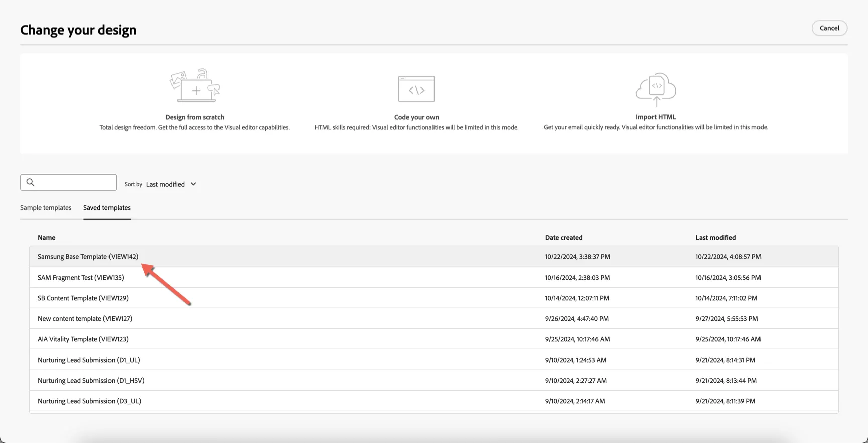Viewport: 868px width, 443px height.
Task: Click modified date 9/21/2024, 8:13:44 PM
Action: (x=726, y=381)
